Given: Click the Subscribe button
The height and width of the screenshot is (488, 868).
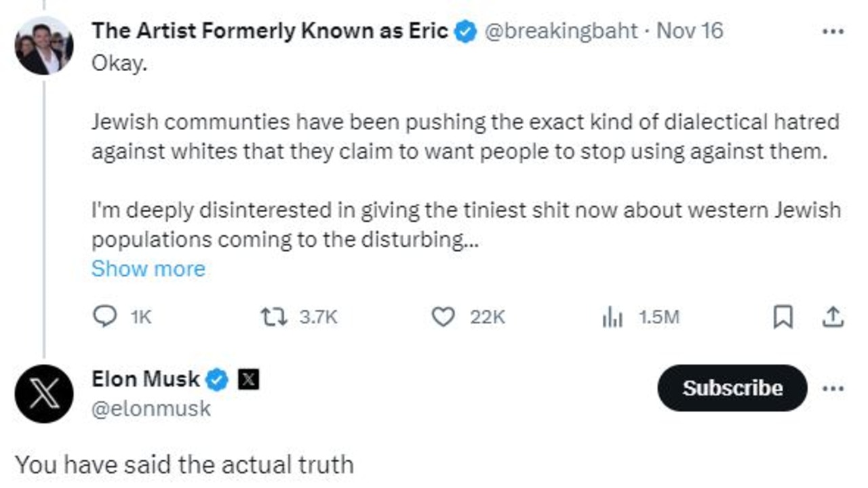Looking at the screenshot, I should 732,388.
